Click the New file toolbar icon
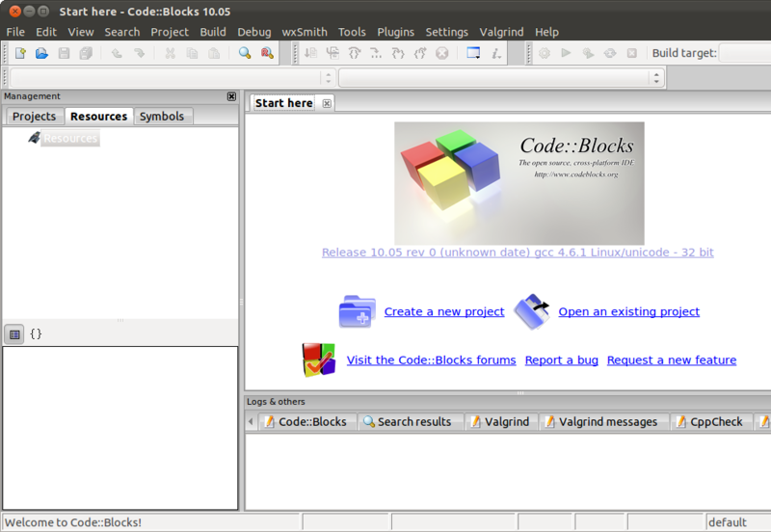 click(x=20, y=53)
